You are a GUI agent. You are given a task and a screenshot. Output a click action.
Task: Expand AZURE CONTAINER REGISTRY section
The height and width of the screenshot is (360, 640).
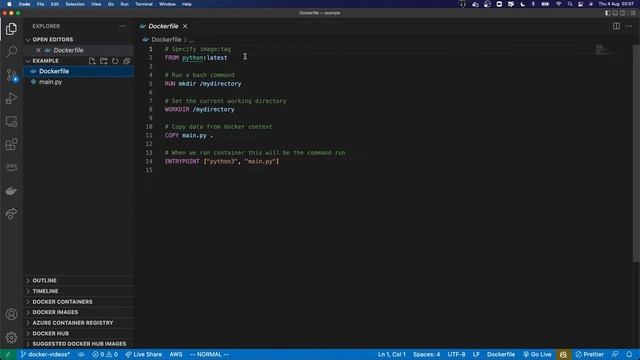click(78, 323)
